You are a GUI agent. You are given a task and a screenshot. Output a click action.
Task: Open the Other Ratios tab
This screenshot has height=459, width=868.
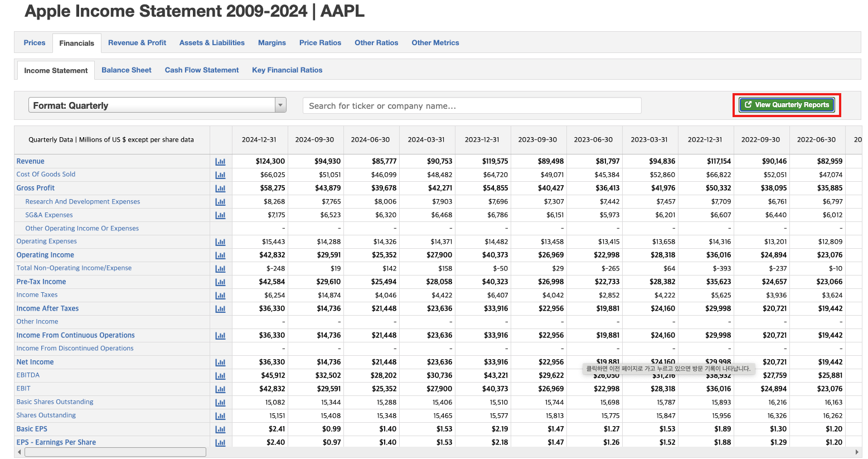[376, 42]
